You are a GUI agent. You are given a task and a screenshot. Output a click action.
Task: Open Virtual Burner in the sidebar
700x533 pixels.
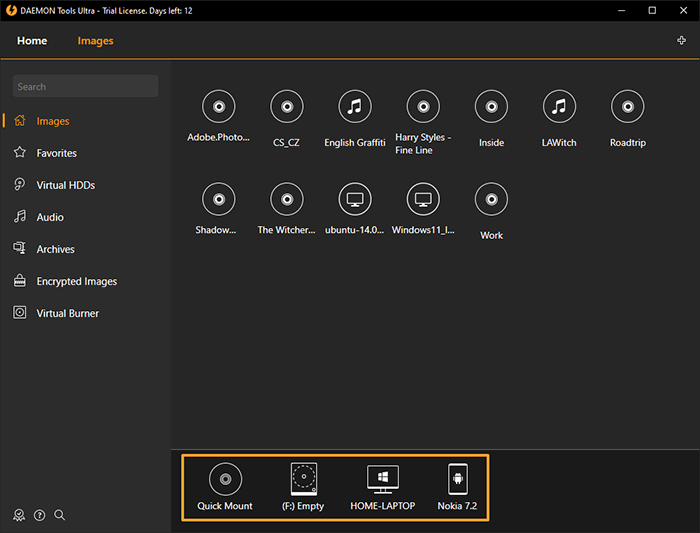(56, 313)
